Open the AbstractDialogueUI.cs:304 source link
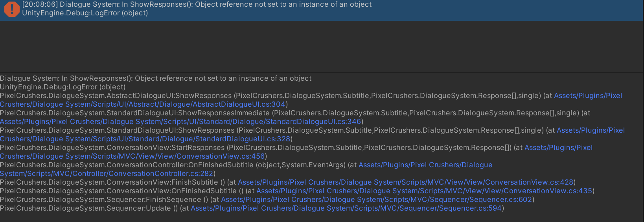Image resolution: width=644 pixels, height=222 pixels. [x=143, y=104]
